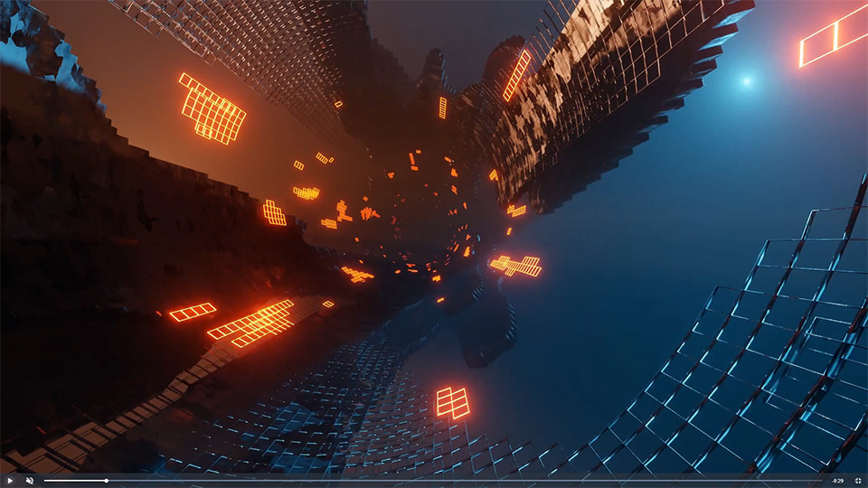The image size is (868, 488).
Task: Click the remaining time display -0:29
Action: tap(837, 481)
